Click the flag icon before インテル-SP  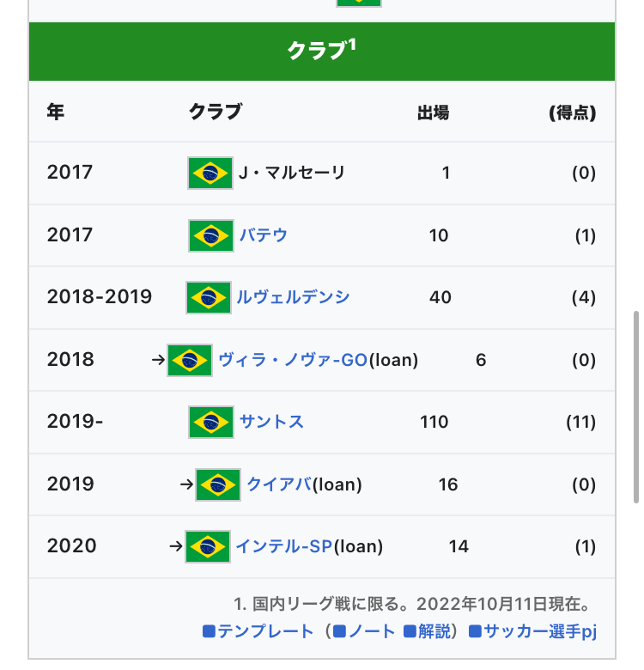[208, 547]
